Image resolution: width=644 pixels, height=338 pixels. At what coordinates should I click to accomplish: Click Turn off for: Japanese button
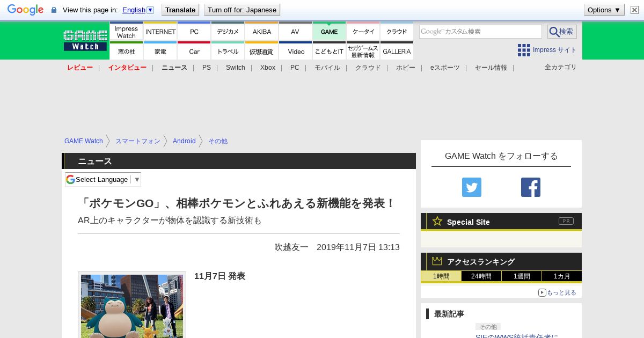242,10
